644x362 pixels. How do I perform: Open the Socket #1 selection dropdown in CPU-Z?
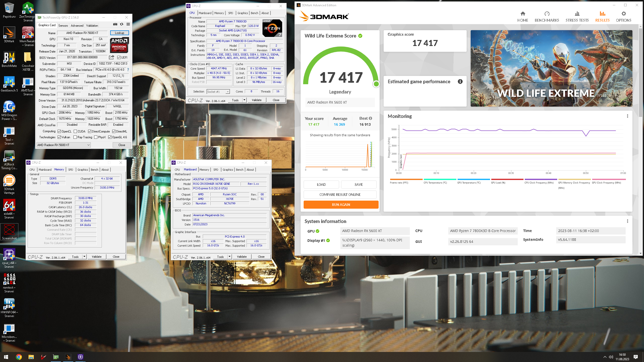[x=218, y=92]
